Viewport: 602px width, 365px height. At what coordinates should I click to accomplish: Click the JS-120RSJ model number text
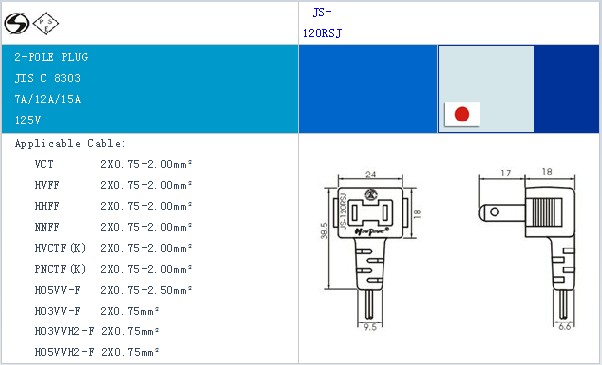(322, 23)
